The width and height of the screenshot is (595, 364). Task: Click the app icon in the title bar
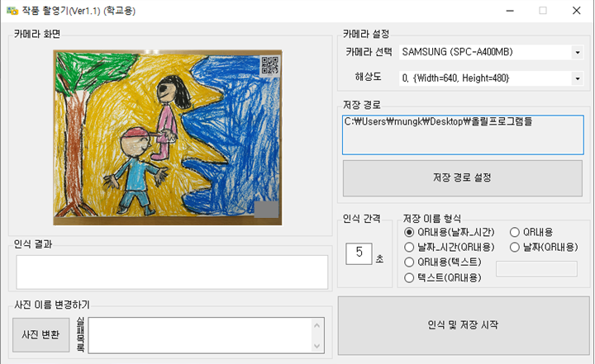(12, 12)
